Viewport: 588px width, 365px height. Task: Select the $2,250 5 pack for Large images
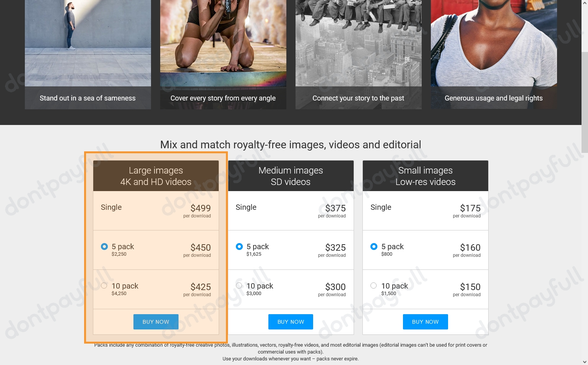tap(104, 247)
